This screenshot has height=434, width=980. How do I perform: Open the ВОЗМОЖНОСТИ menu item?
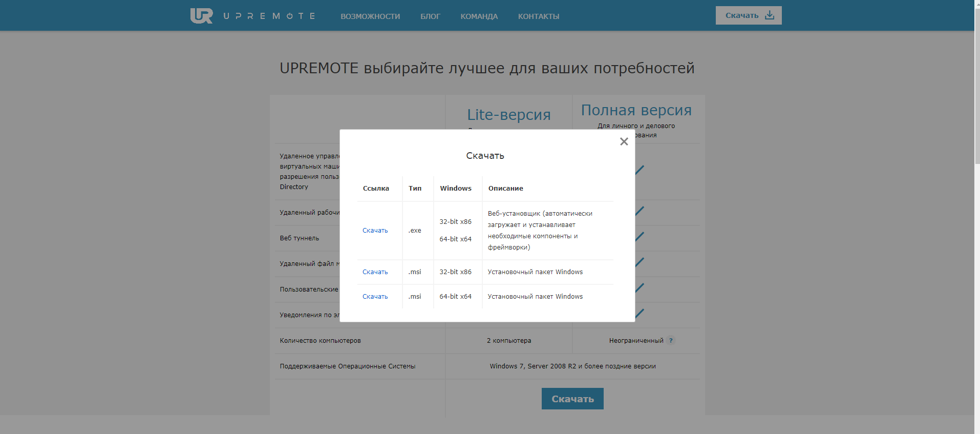[x=370, y=16]
